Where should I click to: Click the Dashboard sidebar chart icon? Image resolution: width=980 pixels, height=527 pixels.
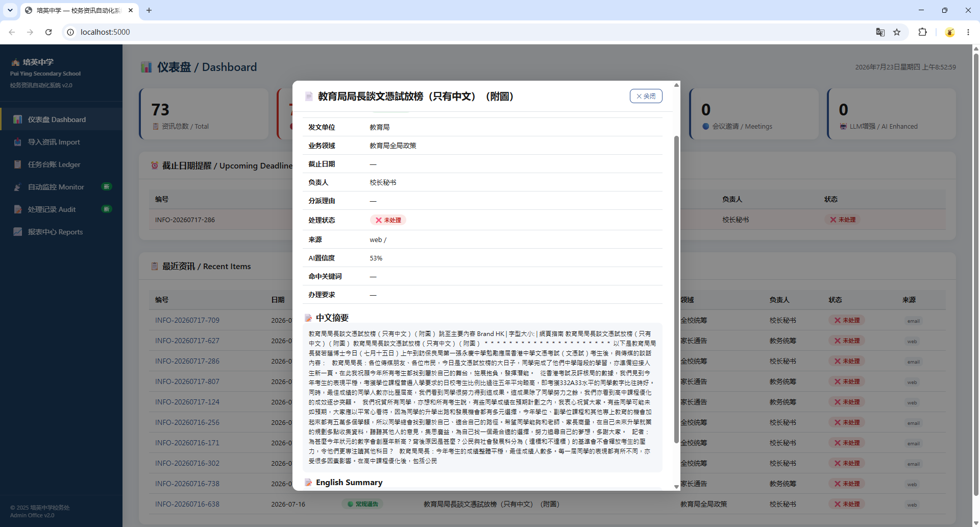pos(18,119)
